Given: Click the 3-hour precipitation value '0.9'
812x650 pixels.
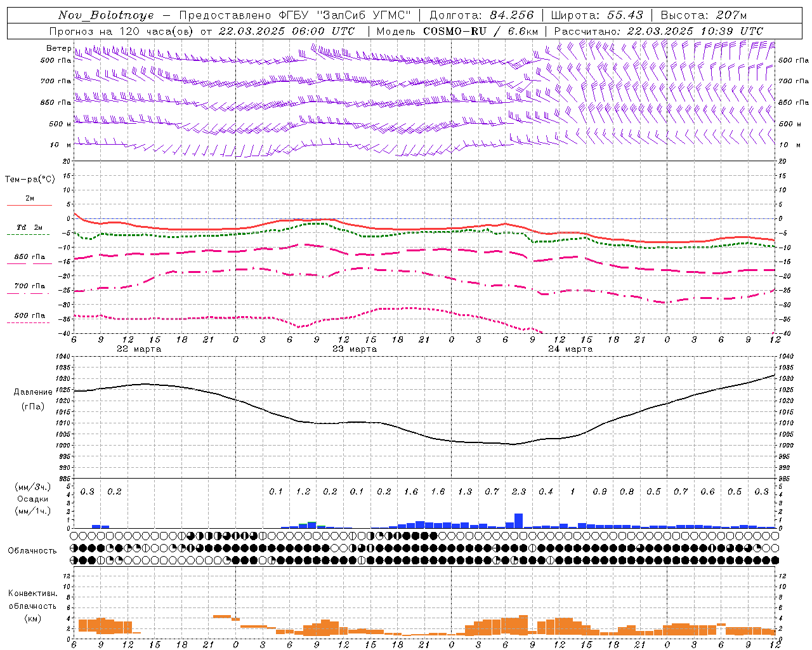Looking at the screenshot, I should click(599, 492).
